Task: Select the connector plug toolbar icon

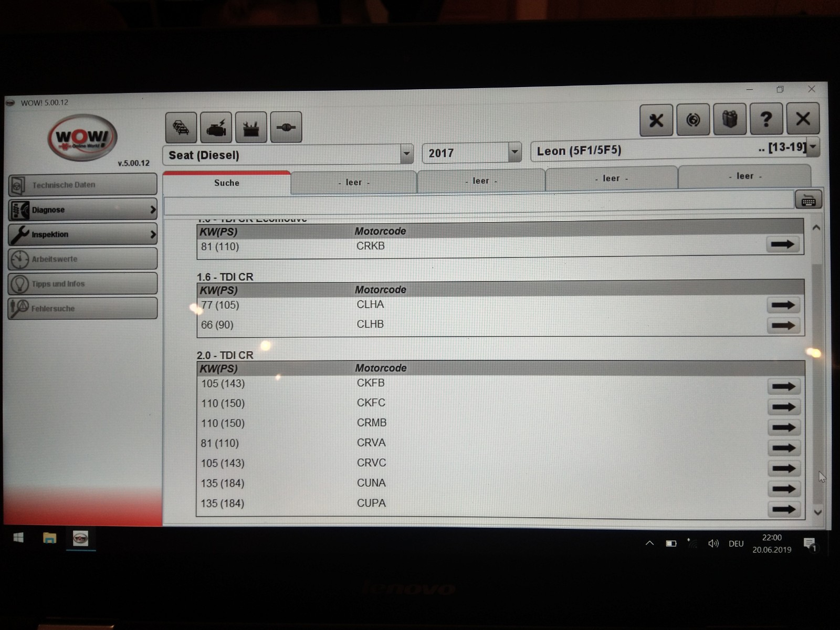Action: pos(286,127)
